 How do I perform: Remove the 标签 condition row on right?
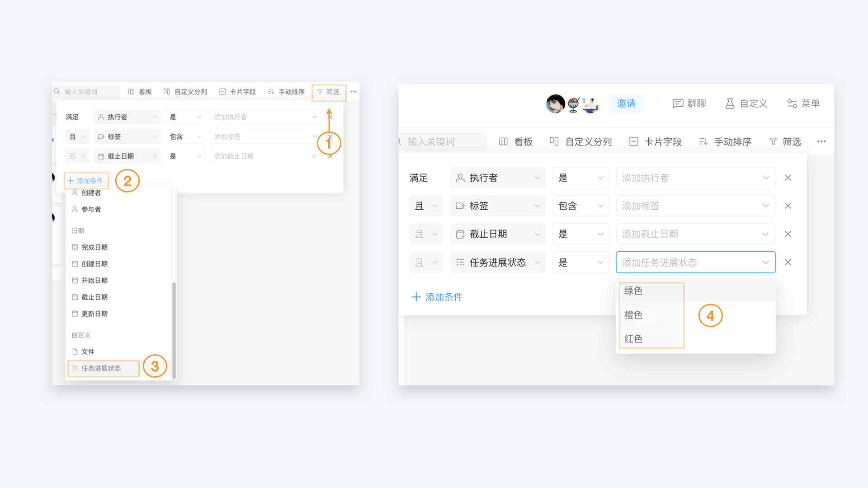[x=788, y=206]
